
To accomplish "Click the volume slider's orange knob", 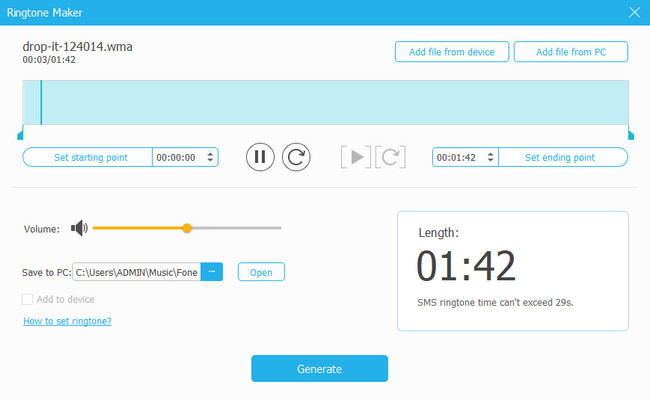I will click(x=187, y=228).
